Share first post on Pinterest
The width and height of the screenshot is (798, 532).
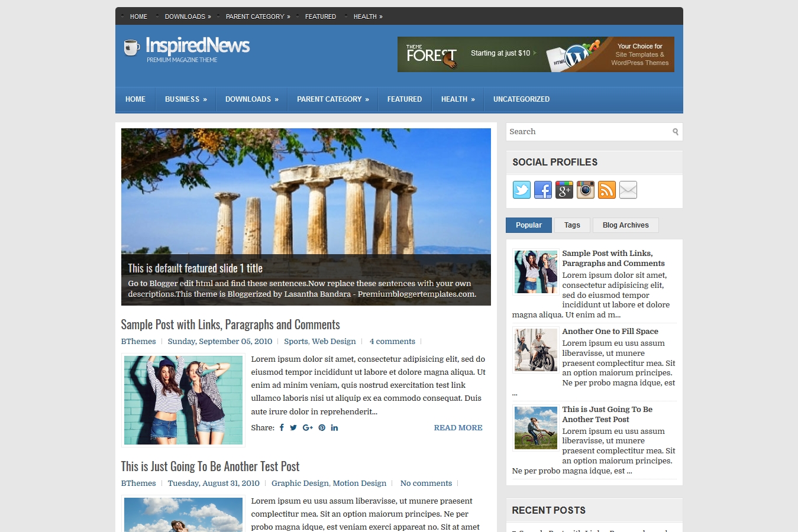coord(322,427)
